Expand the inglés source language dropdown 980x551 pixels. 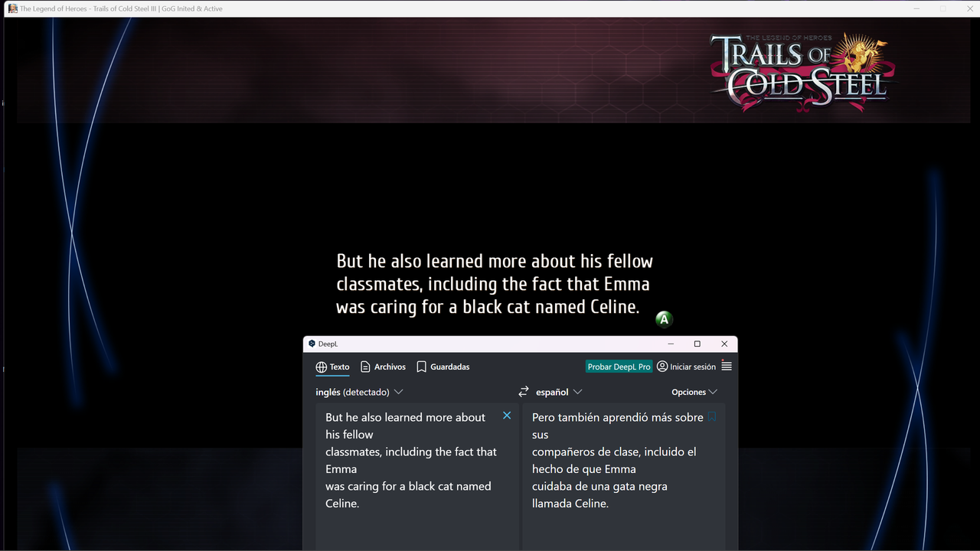(x=359, y=392)
